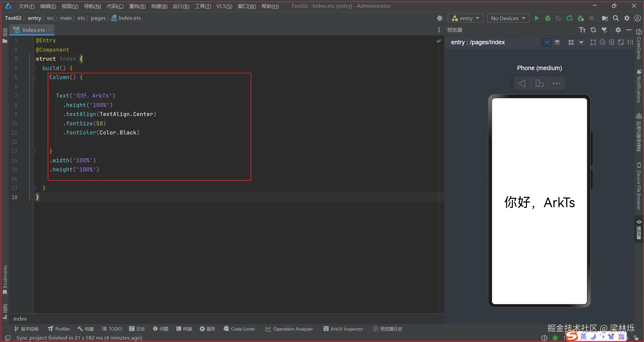Minimize the previewer panel with the dash icon
Viewport: 644px width, 342px height.
coord(629,30)
